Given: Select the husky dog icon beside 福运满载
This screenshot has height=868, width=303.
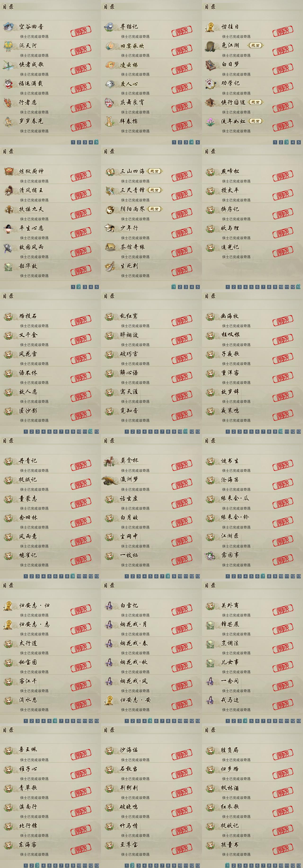Looking at the screenshot, I should click(x=9, y=84).
